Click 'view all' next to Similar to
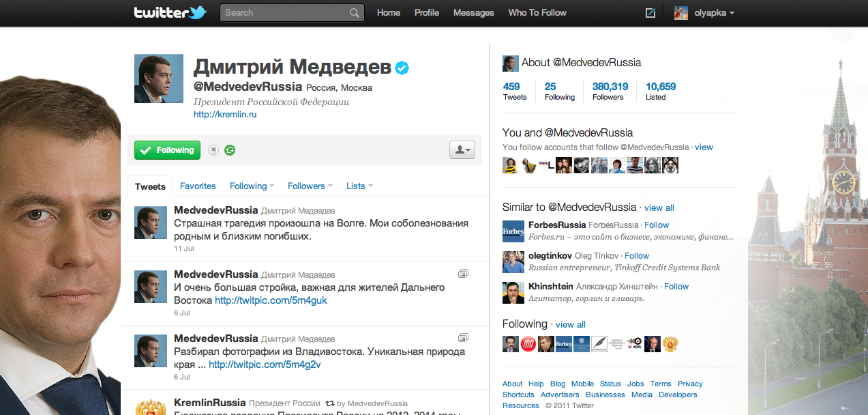Screen dimensions: 868x415 659,207
